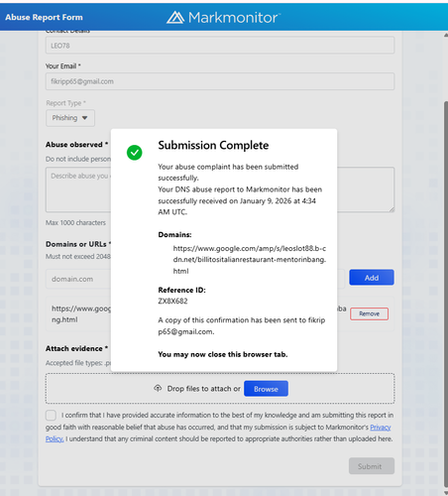Click the upload cloud icon beside Drop files

click(x=158, y=388)
